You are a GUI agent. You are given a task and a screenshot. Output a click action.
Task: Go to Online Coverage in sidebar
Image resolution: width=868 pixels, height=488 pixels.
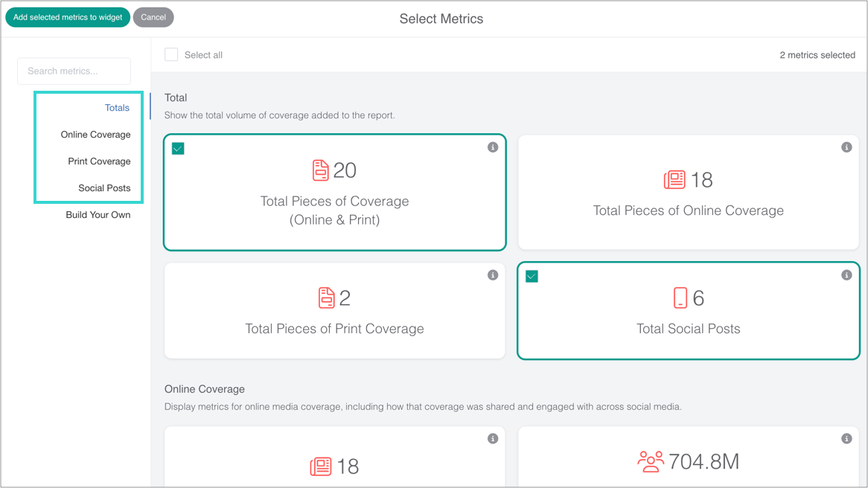pyautogui.click(x=95, y=135)
